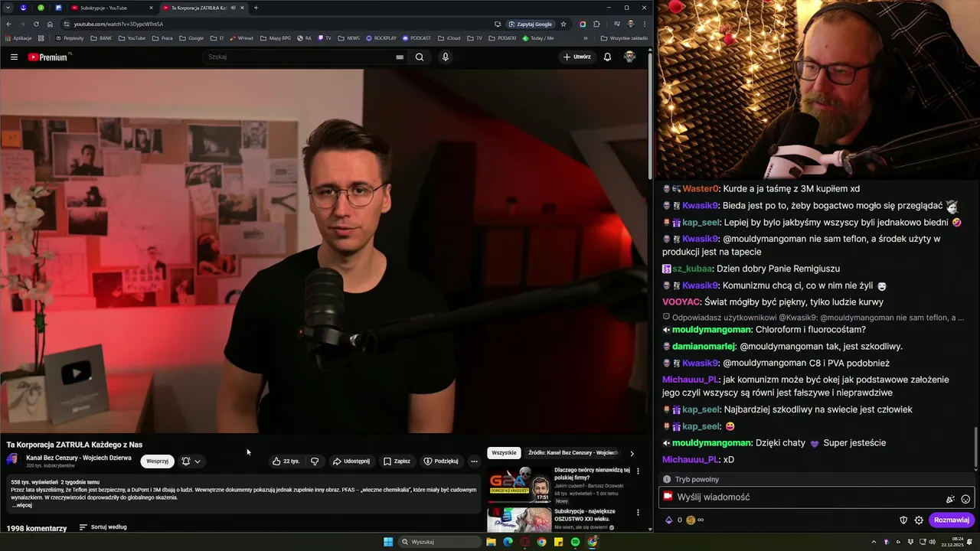980x551 pixels.
Task: Open the Kanał Bez Cenzury channel avatar
Action: pyautogui.click(x=12, y=460)
